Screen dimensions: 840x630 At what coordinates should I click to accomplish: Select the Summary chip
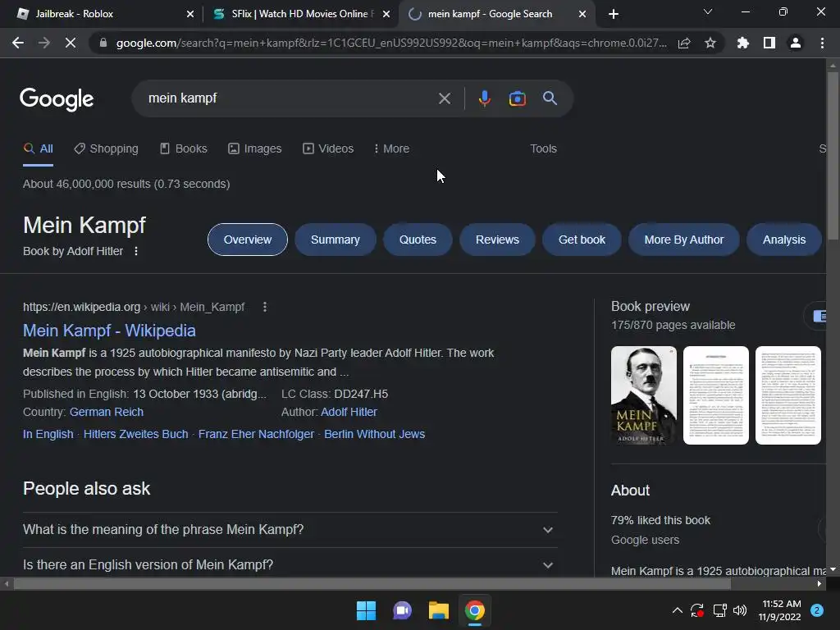[336, 240]
